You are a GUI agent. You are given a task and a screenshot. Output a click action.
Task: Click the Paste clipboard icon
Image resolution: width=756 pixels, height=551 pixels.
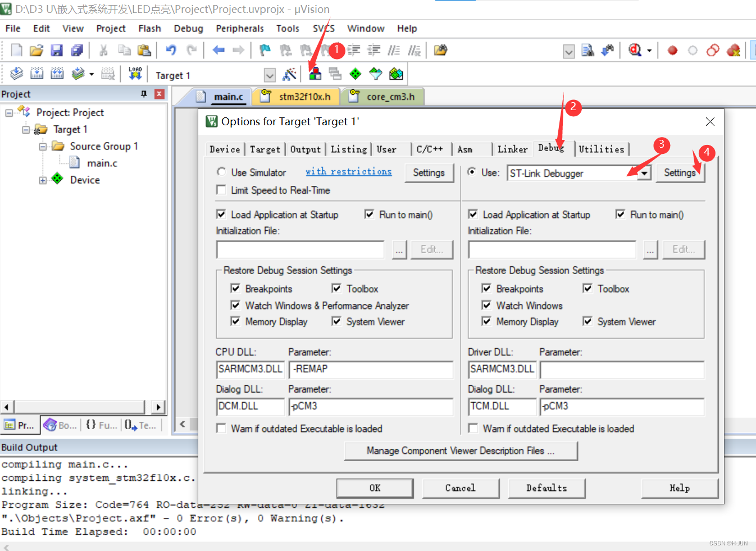pos(144,51)
